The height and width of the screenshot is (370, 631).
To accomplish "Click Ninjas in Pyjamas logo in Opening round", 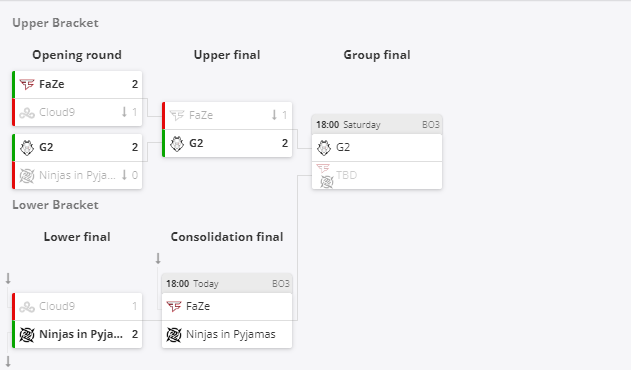I will click(27, 176).
